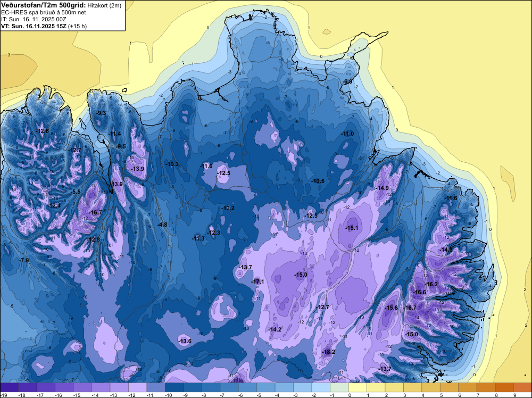Image resolution: width=532 pixels, height=398 pixels.
Task: Click the -12.6 temperature label
Action: (43, 131)
